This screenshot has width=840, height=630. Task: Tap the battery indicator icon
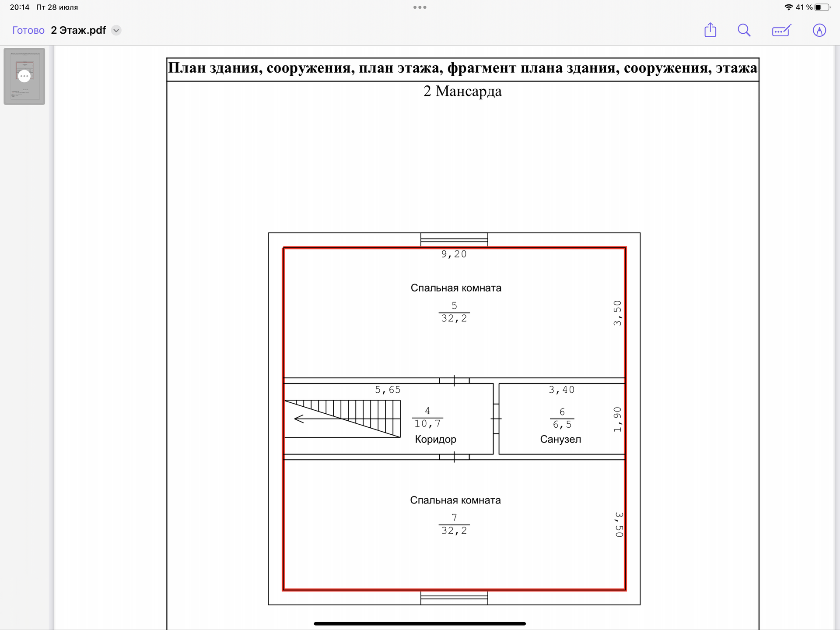click(822, 7)
